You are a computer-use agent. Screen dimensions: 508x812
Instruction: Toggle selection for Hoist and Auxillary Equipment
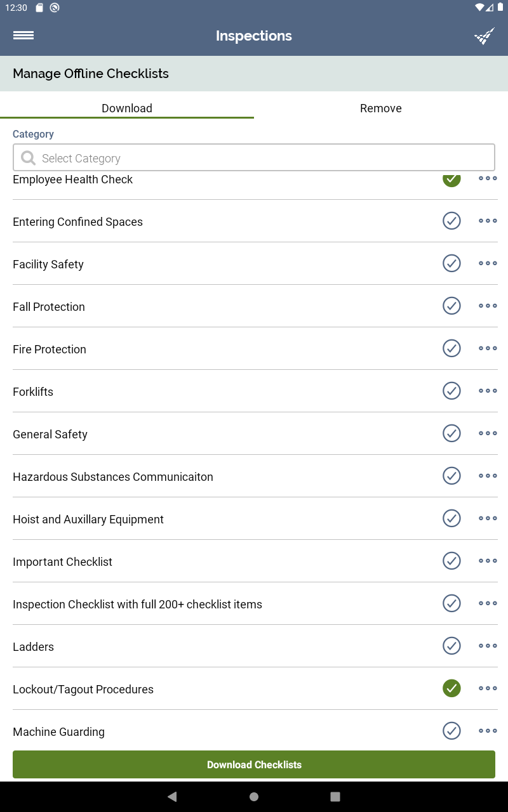click(451, 518)
